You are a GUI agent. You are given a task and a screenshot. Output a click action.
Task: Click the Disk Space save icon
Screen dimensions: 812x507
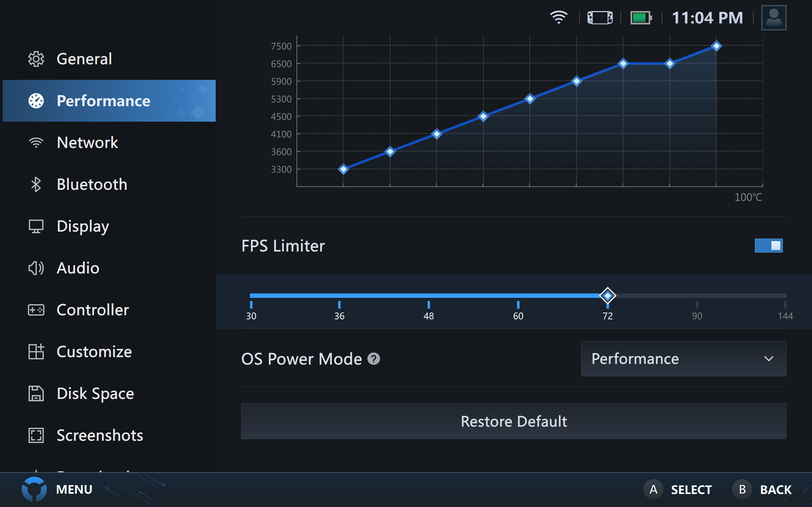pos(36,394)
